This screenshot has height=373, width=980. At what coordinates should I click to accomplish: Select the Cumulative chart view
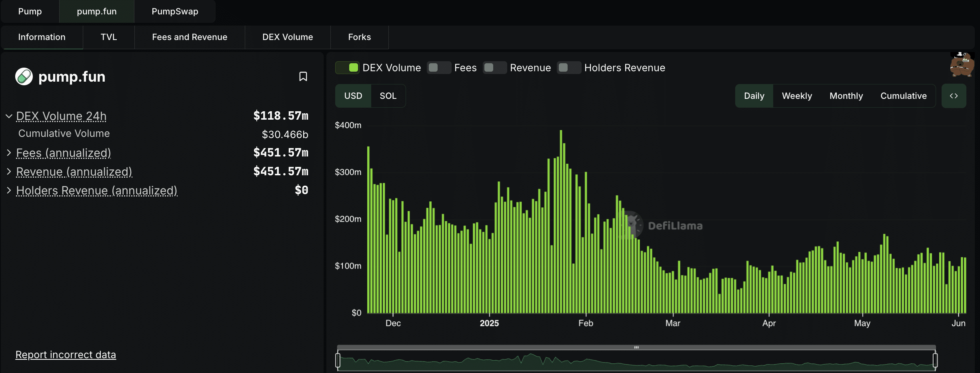pos(903,96)
